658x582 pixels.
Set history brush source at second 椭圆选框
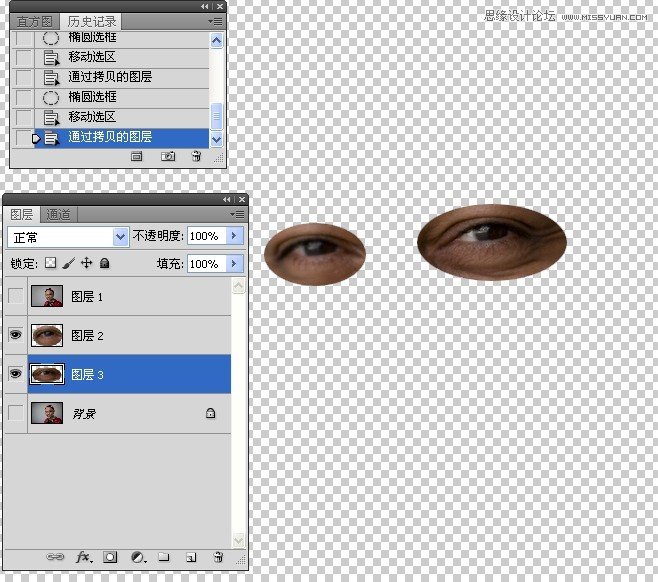point(24,97)
